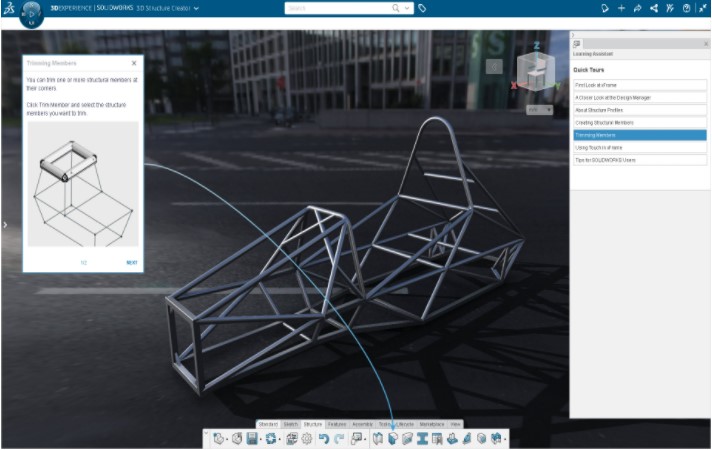Screen dimensions: 712x450
Task: Expand the left side panel arrow
Action: [x=5, y=225]
